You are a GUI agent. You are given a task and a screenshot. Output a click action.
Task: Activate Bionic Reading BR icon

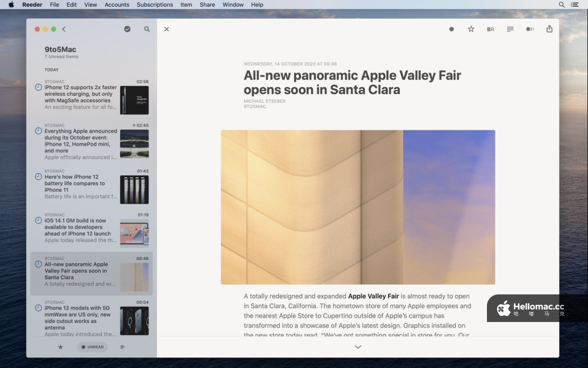point(491,29)
